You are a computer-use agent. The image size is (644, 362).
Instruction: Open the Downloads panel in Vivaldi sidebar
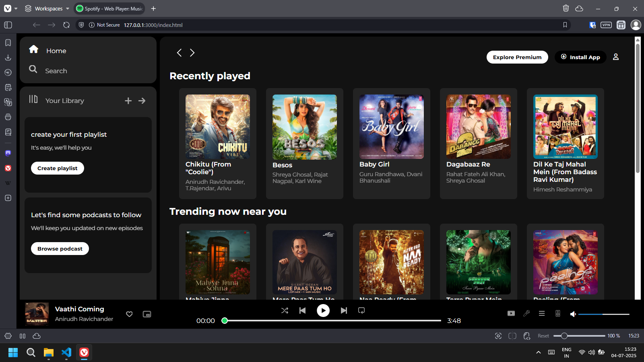tap(8, 58)
